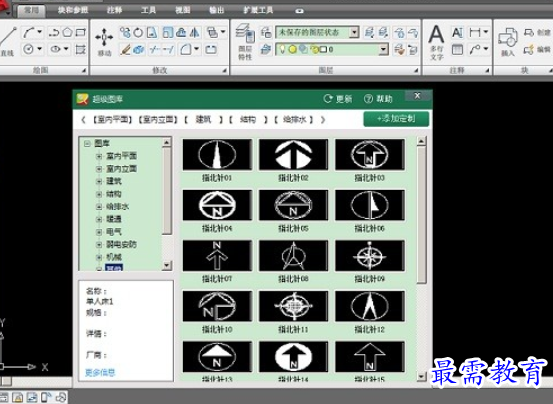Select the rectangle drawing tool
Image resolution: width=553 pixels, height=404 pixels.
[81, 32]
